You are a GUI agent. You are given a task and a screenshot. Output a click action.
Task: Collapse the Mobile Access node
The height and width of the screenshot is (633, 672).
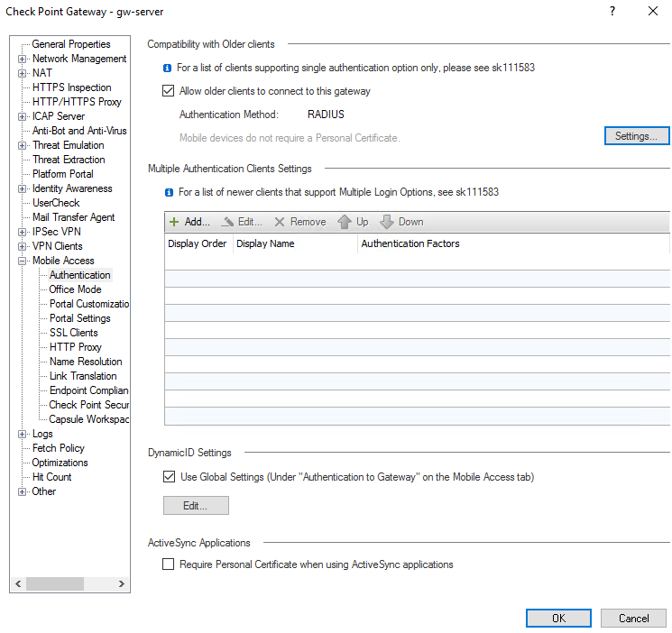click(x=22, y=261)
